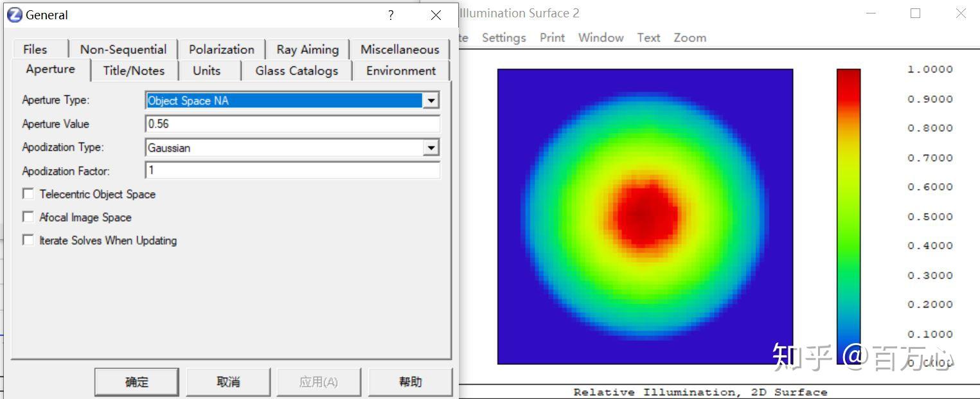This screenshot has width=980, height=399.
Task: Open the Settings menu
Action: tap(503, 38)
